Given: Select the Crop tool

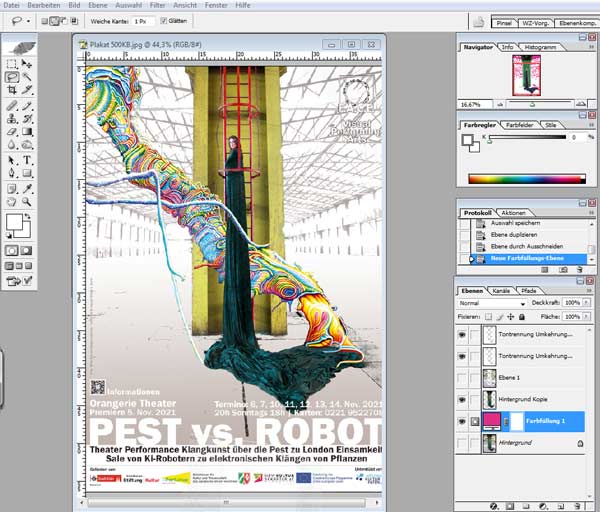Looking at the screenshot, I should coord(12,90).
